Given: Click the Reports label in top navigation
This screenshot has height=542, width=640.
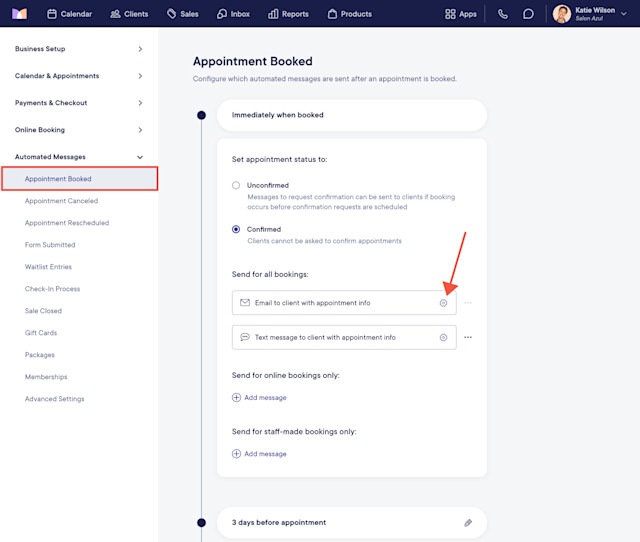Looking at the screenshot, I should pyautogui.click(x=295, y=14).
